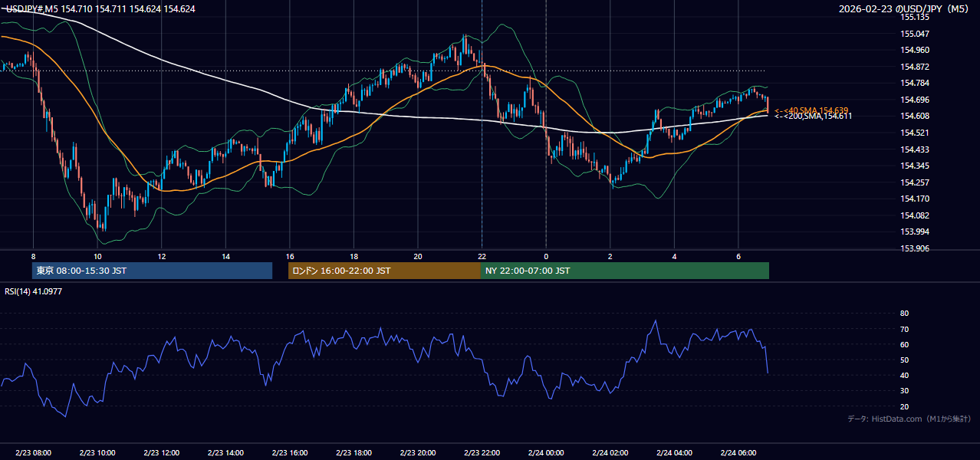Click the 154.696 price axis label

click(914, 100)
